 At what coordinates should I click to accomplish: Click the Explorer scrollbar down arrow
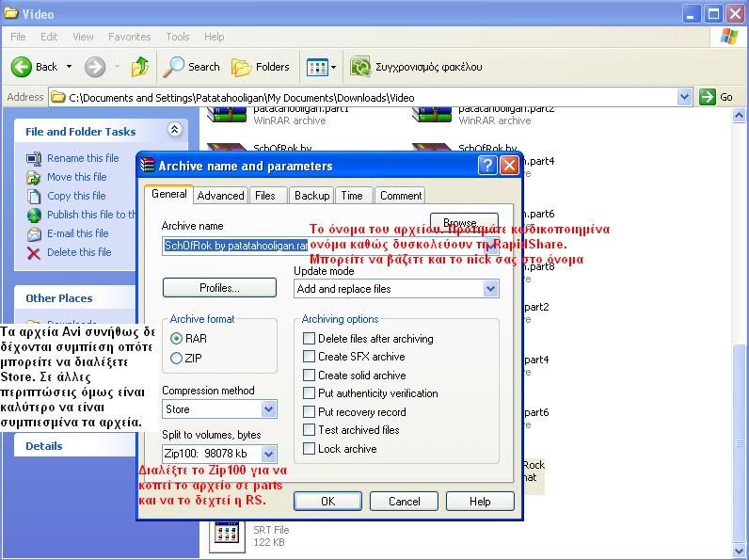click(x=739, y=551)
